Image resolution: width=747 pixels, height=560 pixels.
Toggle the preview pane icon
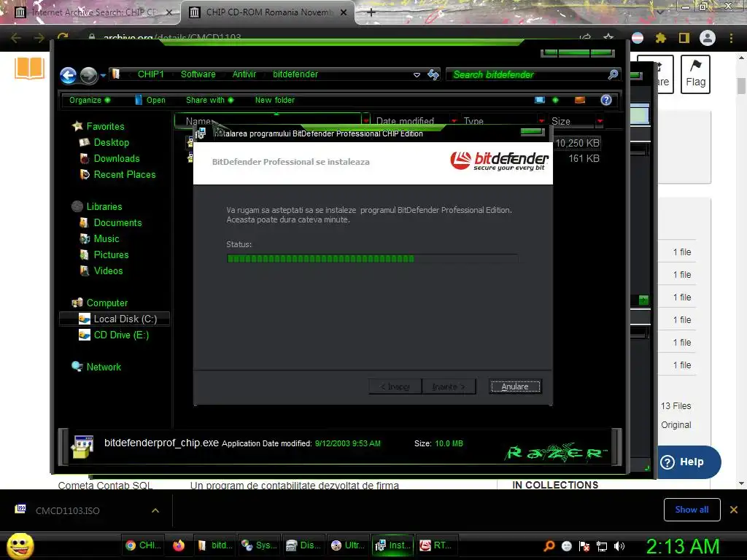pos(580,100)
